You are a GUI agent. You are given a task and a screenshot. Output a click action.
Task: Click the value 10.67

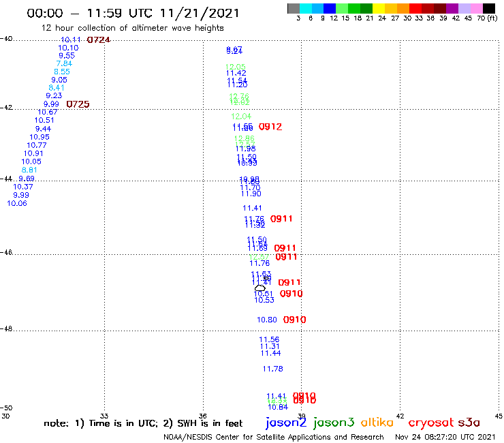click(47, 112)
